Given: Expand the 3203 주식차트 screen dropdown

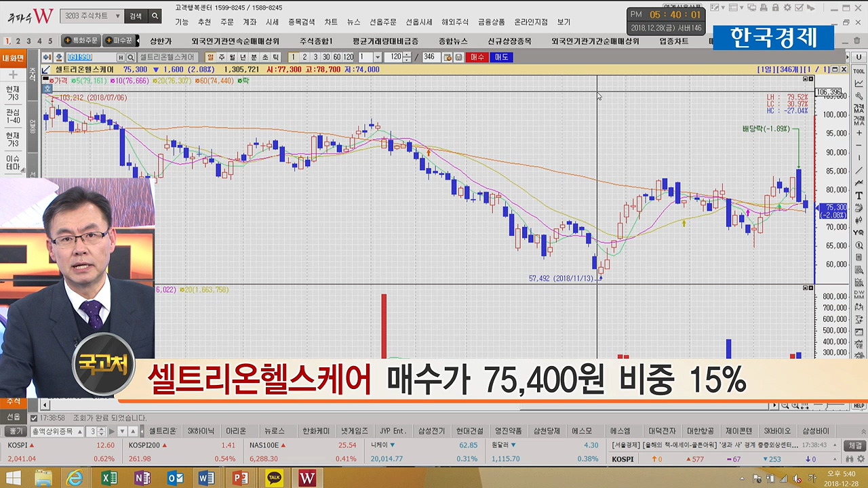Looking at the screenshot, I should tap(117, 16).
